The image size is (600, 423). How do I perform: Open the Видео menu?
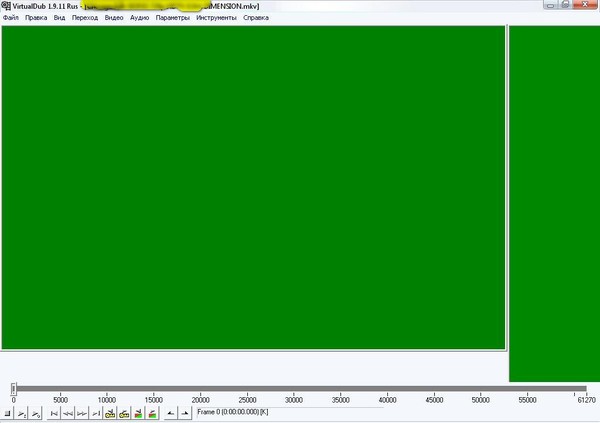tap(114, 18)
